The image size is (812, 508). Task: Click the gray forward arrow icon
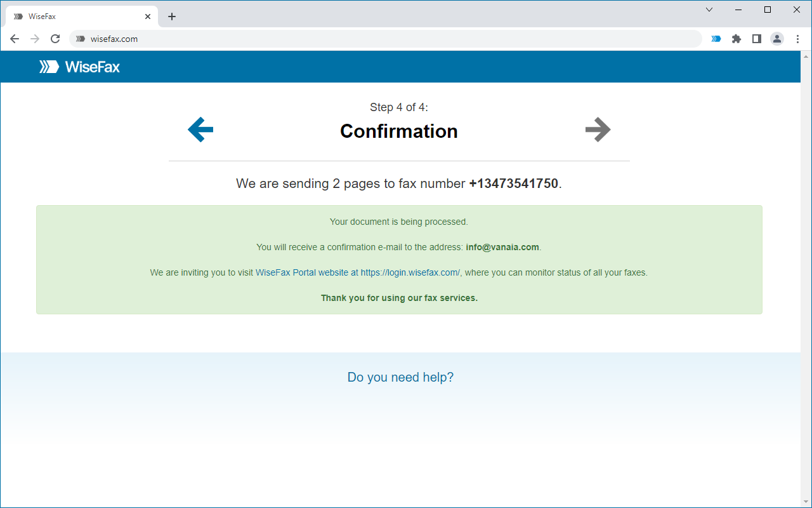(x=598, y=130)
